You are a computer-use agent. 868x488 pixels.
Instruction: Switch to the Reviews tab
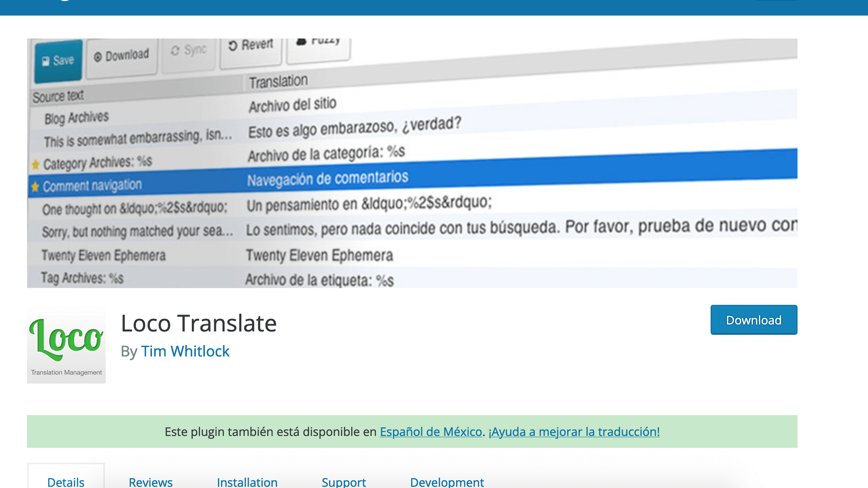150,482
